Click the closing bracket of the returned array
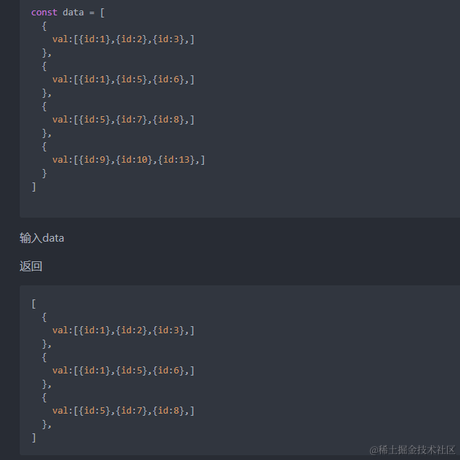This screenshot has height=460, width=460. (x=34, y=438)
